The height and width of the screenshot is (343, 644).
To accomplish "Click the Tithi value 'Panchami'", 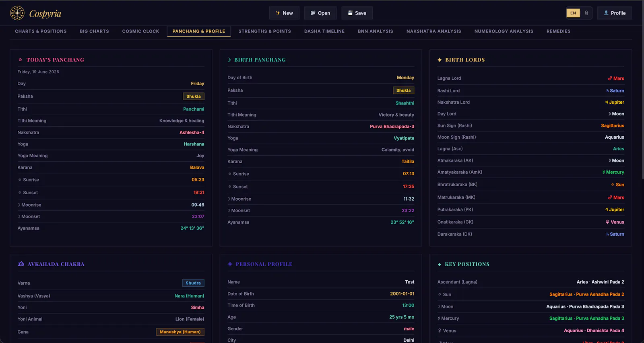I will point(194,109).
